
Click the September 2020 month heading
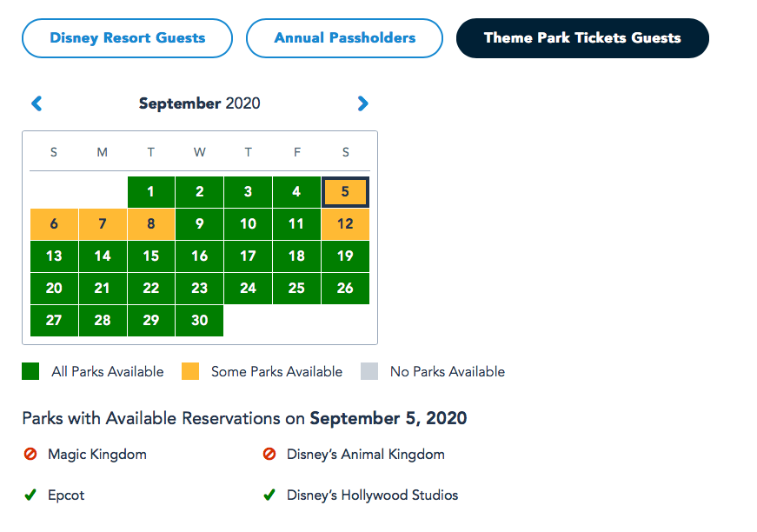199,103
